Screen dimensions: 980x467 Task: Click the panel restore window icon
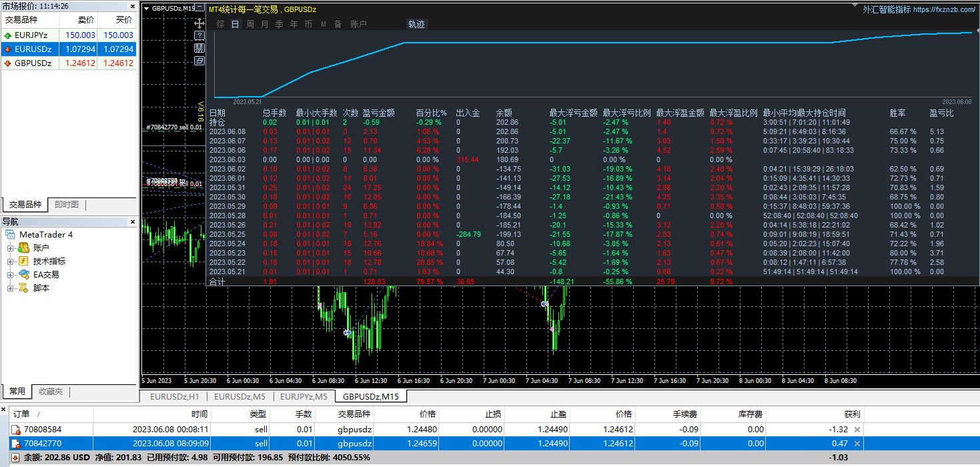coord(199,61)
